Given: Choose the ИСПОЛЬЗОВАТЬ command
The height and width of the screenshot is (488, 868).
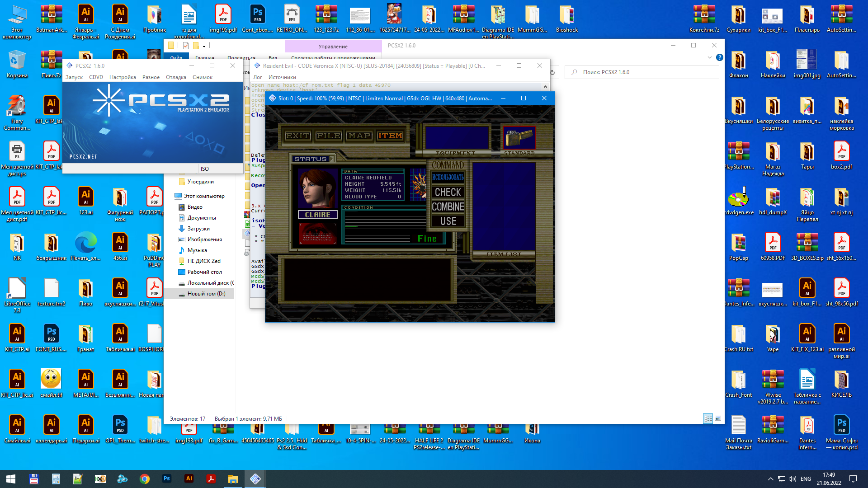Looking at the screenshot, I should point(448,177).
